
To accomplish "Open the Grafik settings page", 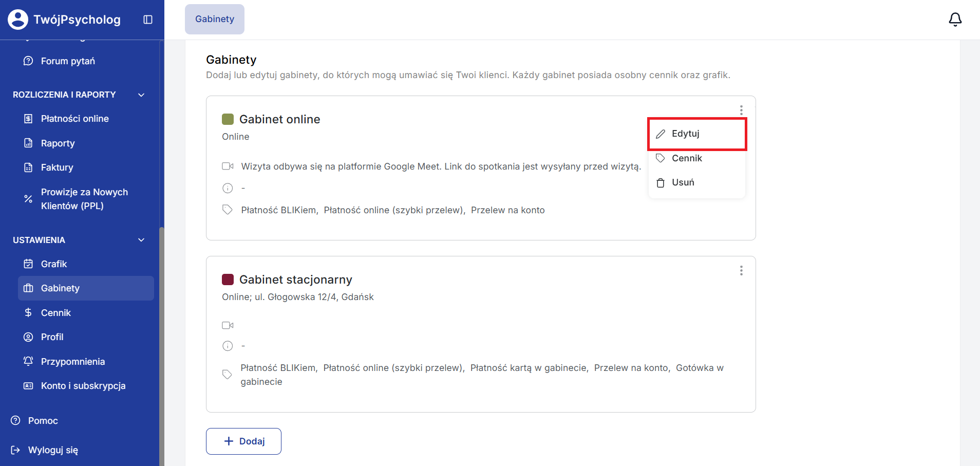I will 54,264.
